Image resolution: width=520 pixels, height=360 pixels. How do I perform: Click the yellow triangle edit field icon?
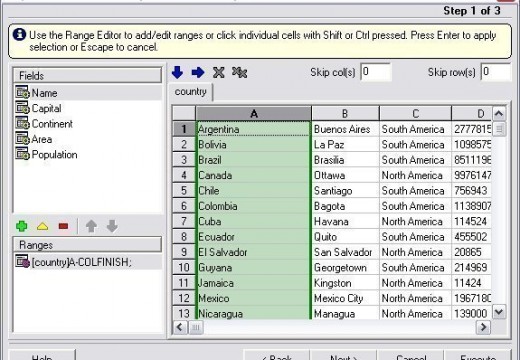click(x=43, y=227)
